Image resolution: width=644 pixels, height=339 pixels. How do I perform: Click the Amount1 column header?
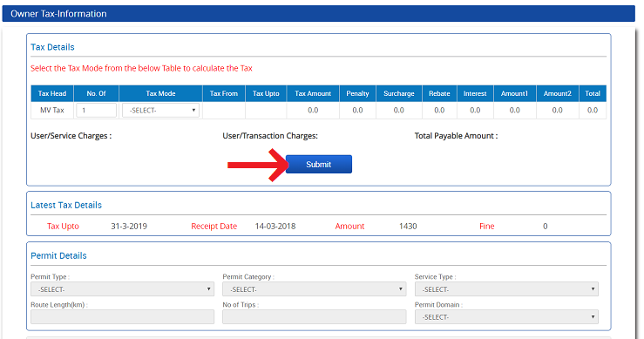tap(515, 94)
